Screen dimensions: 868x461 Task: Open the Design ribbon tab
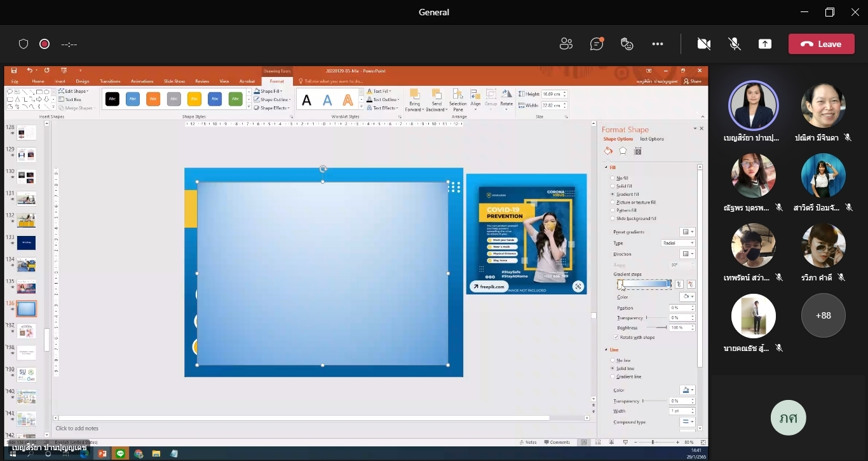tap(83, 81)
